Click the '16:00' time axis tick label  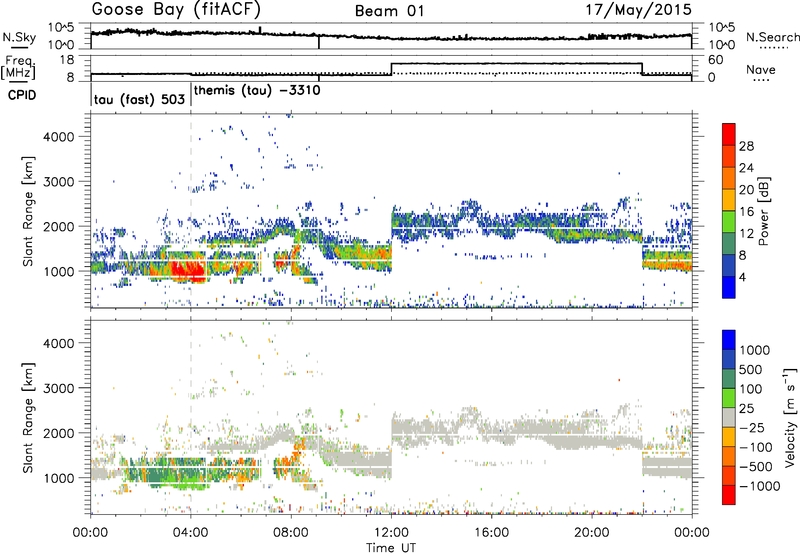(491, 533)
